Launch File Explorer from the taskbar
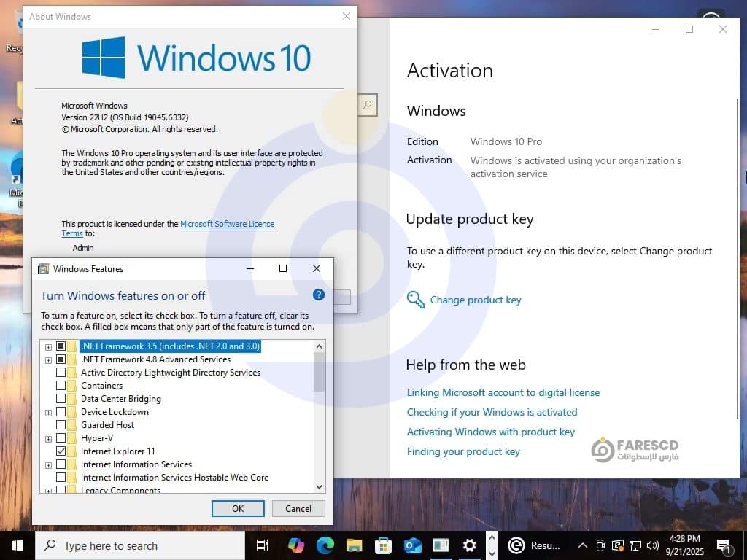Screen dimensions: 747x560 [354, 545]
